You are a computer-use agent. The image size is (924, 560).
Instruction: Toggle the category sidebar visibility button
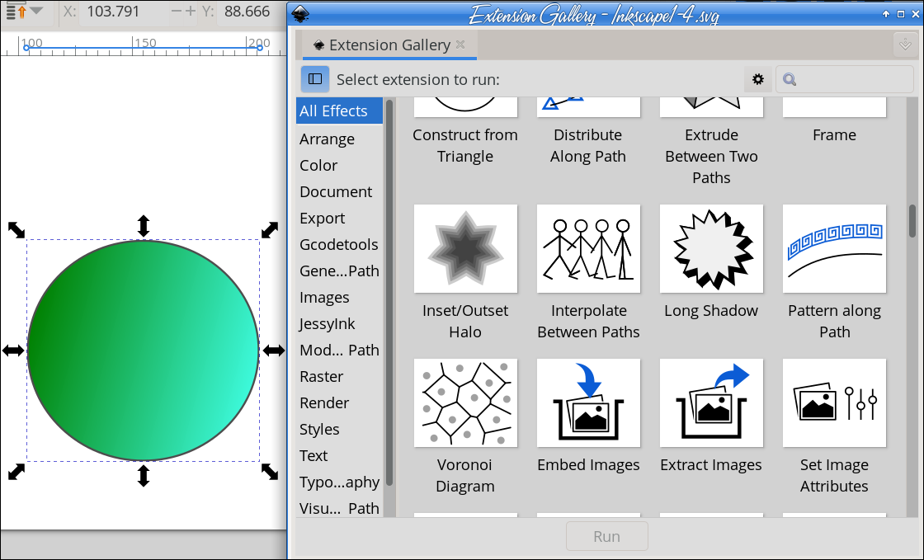pyautogui.click(x=315, y=79)
